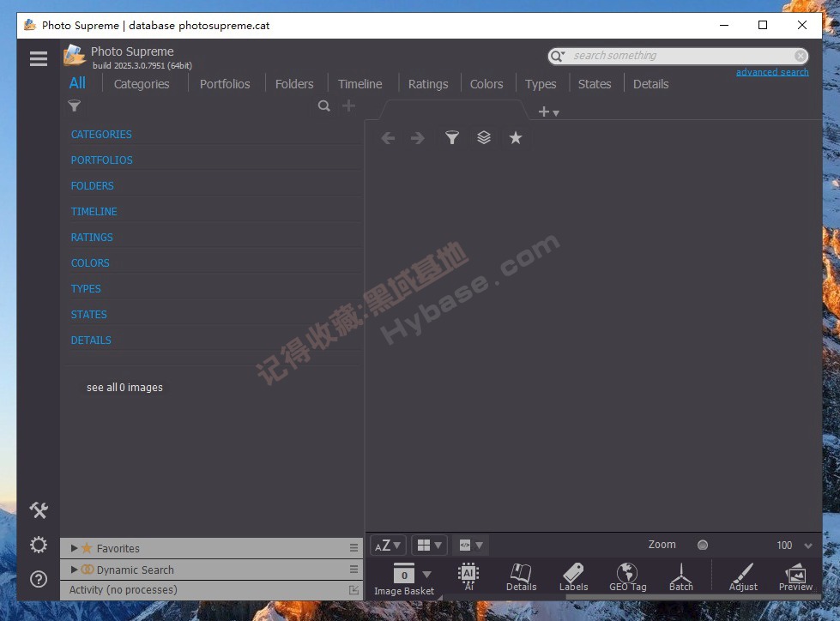The image size is (840, 621).
Task: Switch to the Timeline tab
Action: 360,84
